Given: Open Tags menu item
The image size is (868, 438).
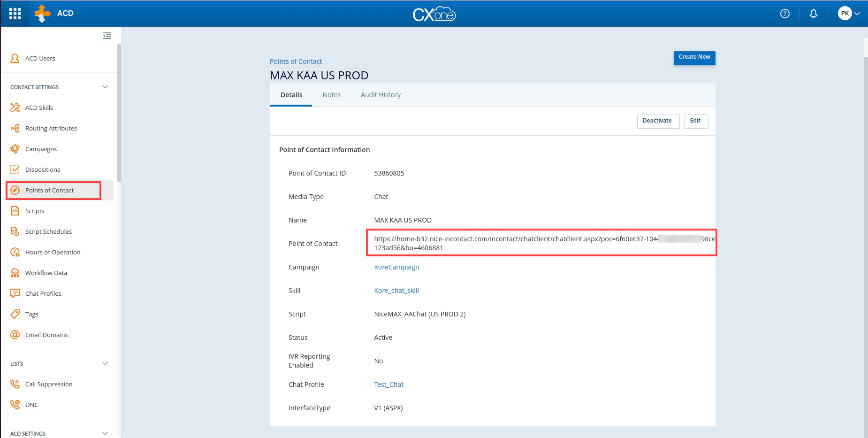Looking at the screenshot, I should point(32,314).
